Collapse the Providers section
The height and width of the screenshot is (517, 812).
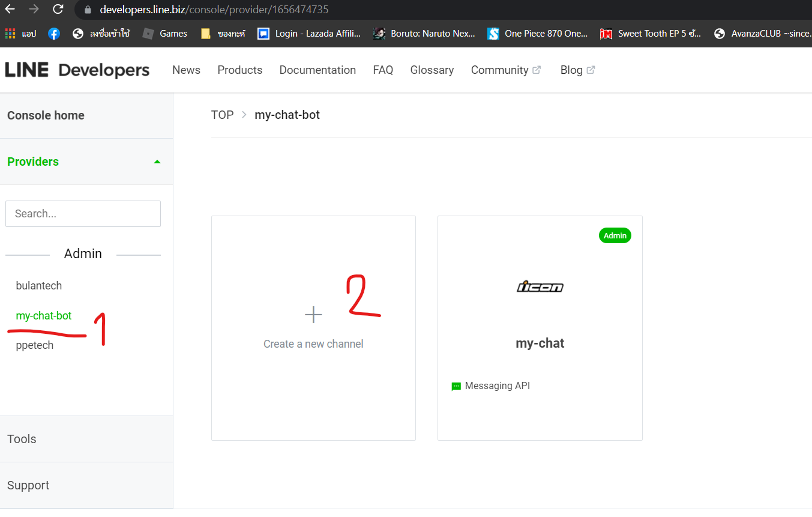[157, 161]
